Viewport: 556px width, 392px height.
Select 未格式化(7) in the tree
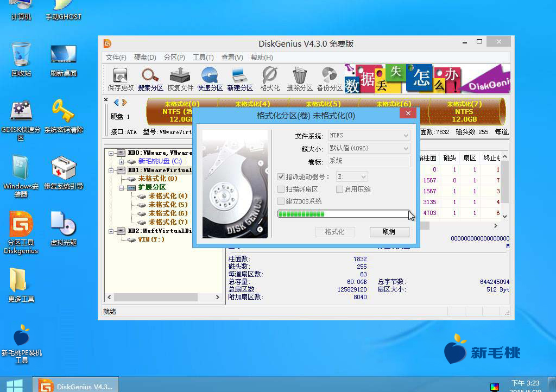tap(168, 222)
